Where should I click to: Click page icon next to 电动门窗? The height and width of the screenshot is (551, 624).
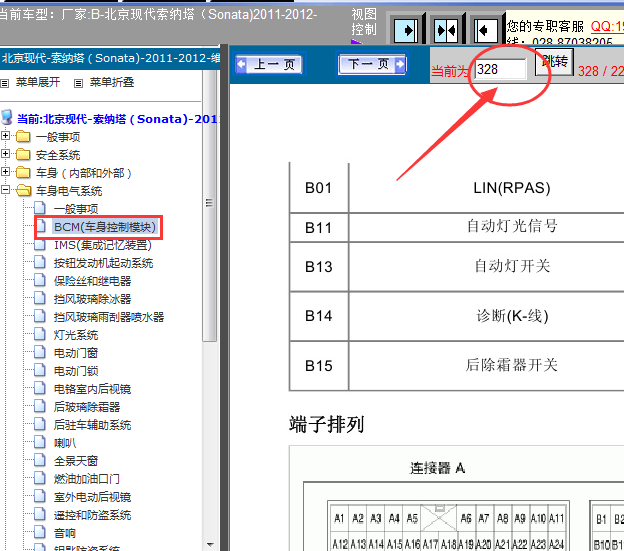[40, 351]
